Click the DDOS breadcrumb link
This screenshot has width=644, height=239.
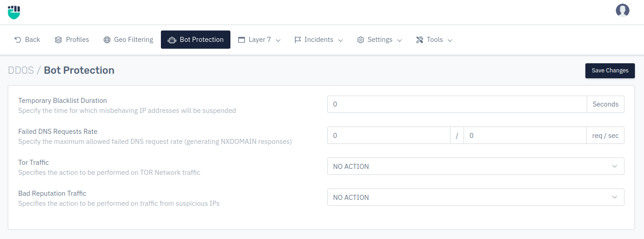point(21,70)
